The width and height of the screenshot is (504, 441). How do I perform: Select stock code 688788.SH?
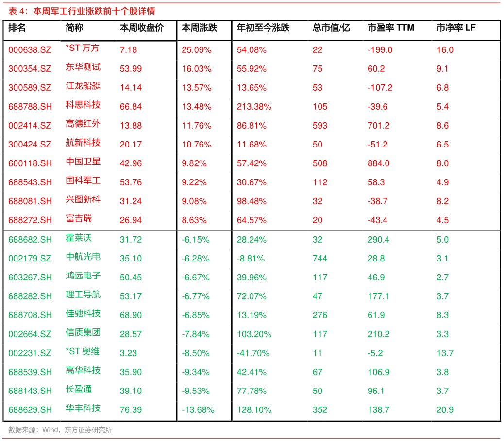30,107
